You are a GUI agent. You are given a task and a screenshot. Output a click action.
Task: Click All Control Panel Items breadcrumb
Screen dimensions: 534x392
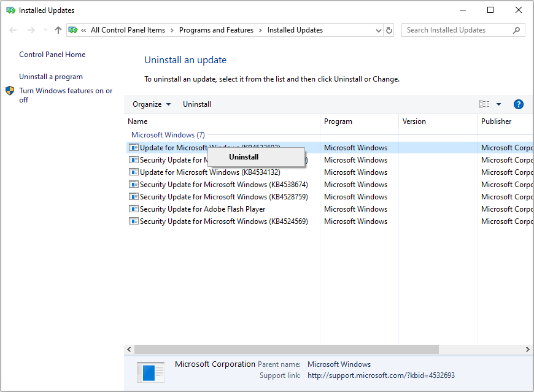[128, 30]
